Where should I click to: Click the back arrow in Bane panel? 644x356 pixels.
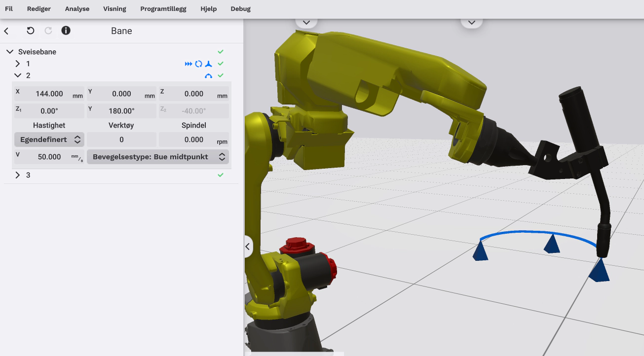[x=6, y=31]
